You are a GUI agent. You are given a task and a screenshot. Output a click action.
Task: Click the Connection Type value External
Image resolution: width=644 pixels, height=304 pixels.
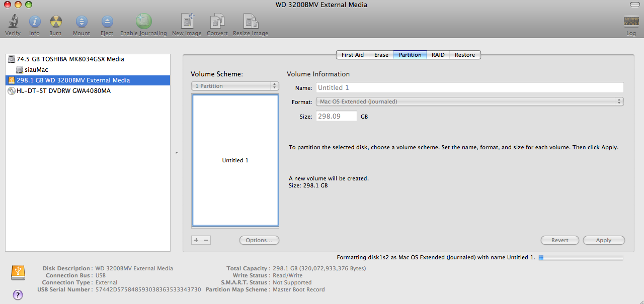(107, 282)
